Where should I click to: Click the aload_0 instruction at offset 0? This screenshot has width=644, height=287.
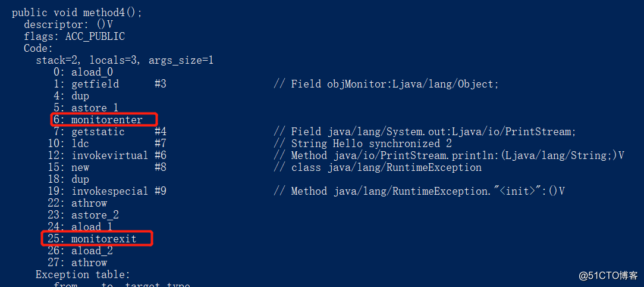tap(83, 73)
